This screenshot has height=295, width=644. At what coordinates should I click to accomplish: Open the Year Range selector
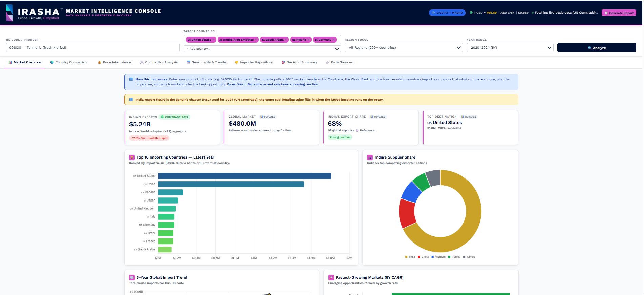(510, 48)
